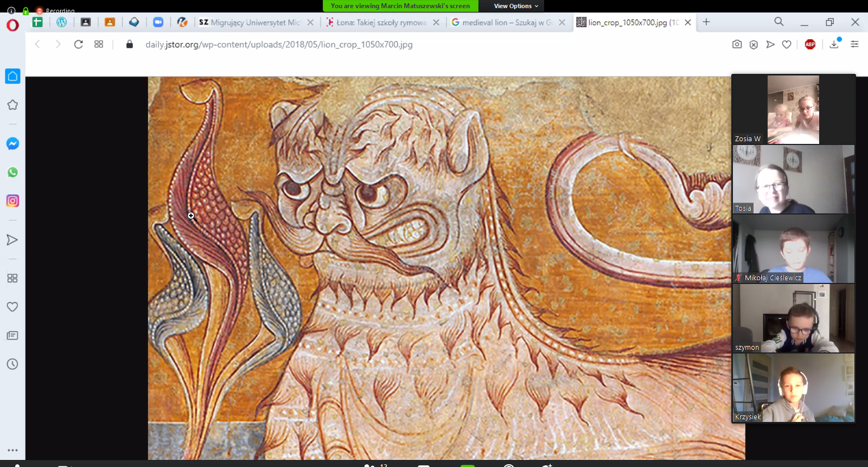Click the shield blocker icon in address bar
This screenshot has height=467, width=868.
(754, 45)
